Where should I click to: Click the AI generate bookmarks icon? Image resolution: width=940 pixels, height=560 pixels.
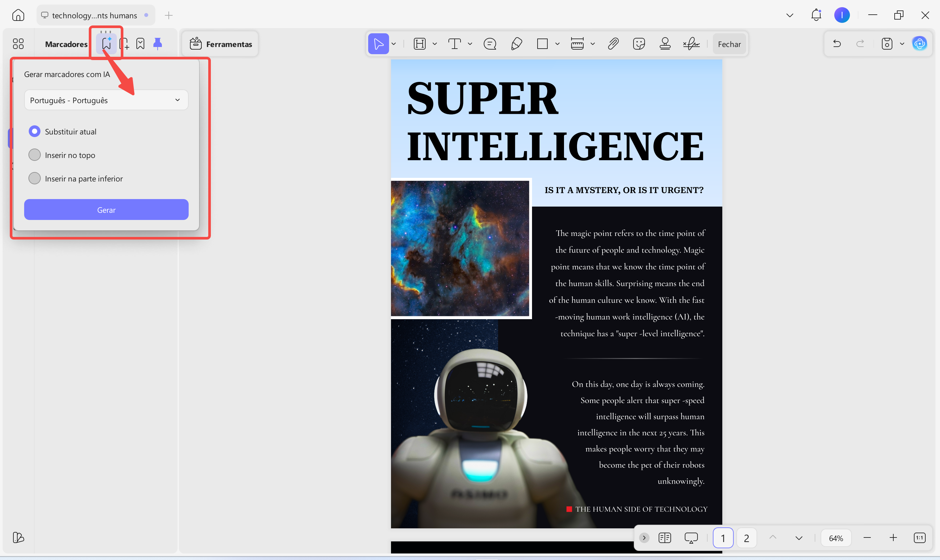(106, 44)
